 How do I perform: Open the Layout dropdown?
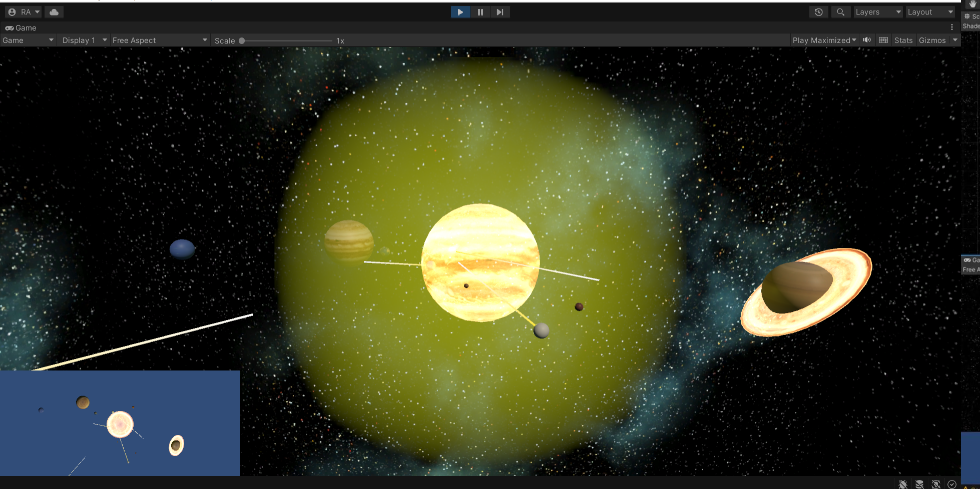click(930, 11)
